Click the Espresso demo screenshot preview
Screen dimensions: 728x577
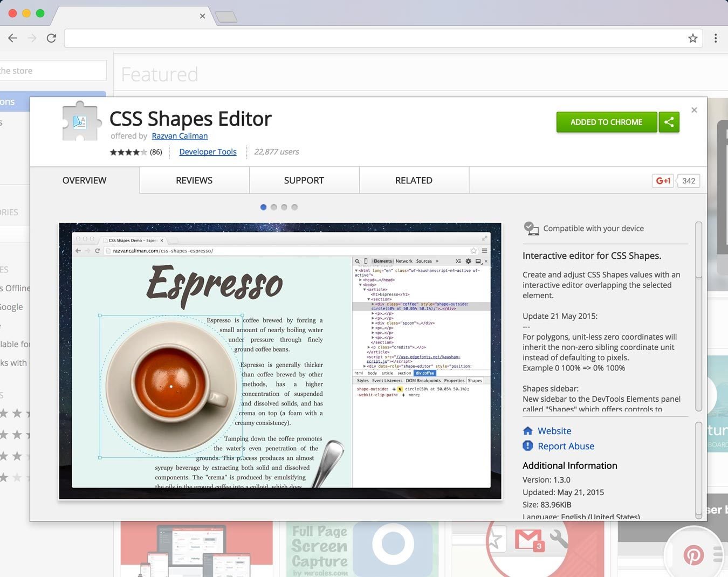tap(280, 361)
